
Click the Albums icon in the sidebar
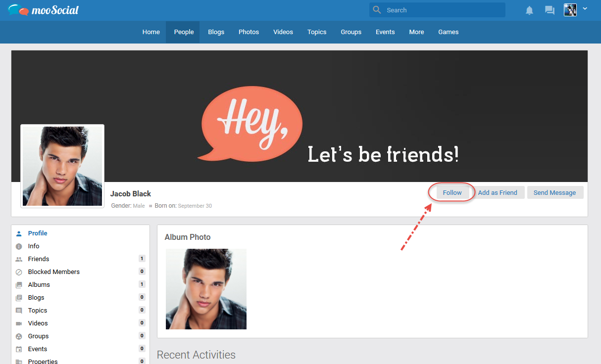[x=19, y=285]
